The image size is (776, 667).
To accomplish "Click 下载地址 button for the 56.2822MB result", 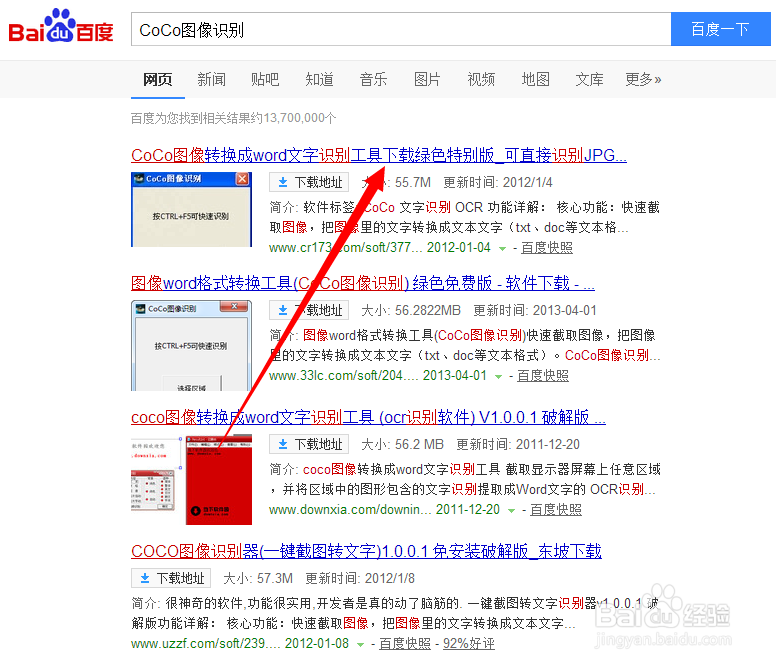I will (309, 310).
